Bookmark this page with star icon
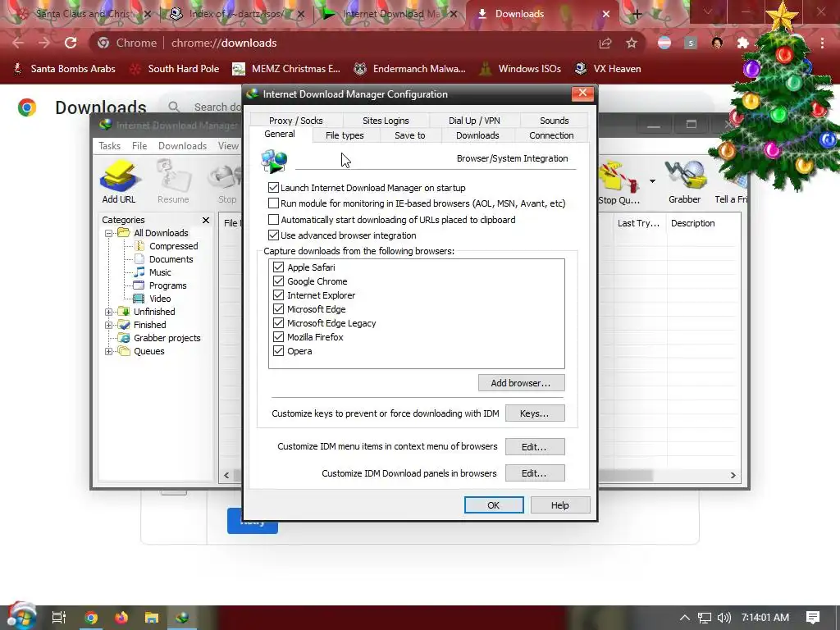 click(632, 43)
